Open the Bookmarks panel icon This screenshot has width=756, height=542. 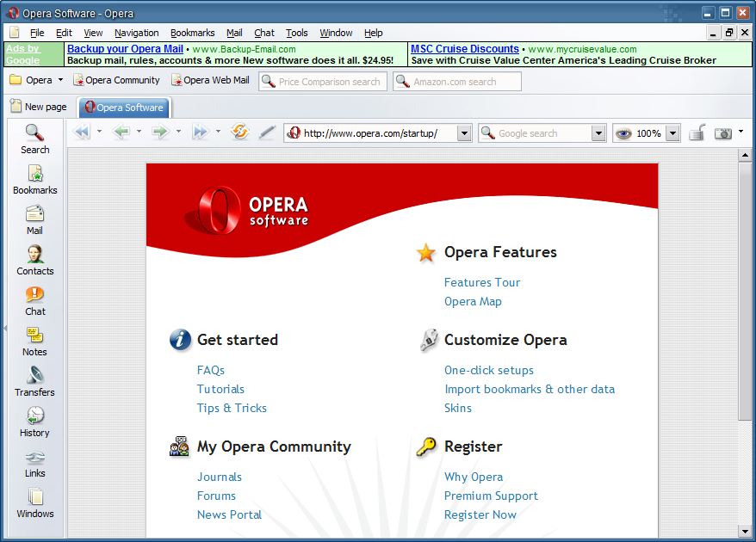(x=35, y=173)
